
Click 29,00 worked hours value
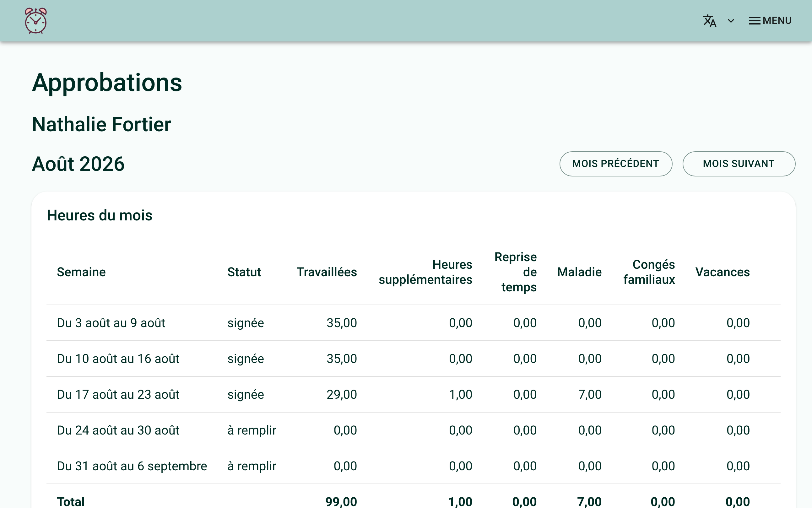[342, 394]
